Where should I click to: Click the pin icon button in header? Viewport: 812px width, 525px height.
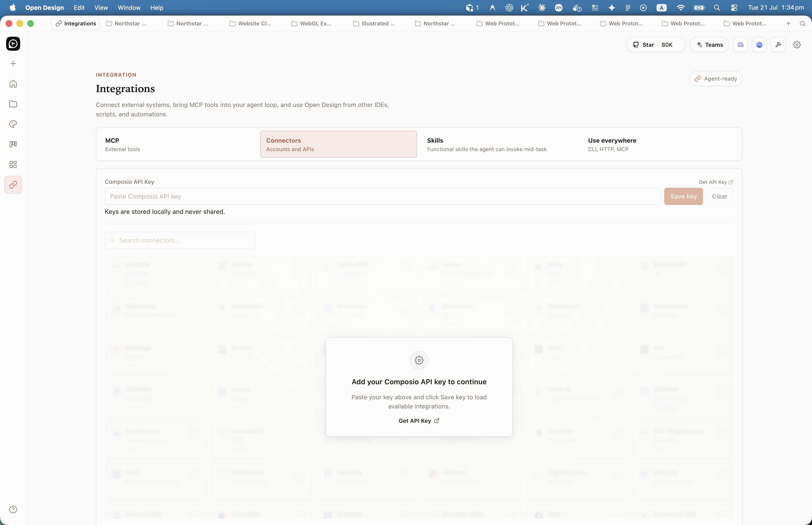tap(778, 45)
